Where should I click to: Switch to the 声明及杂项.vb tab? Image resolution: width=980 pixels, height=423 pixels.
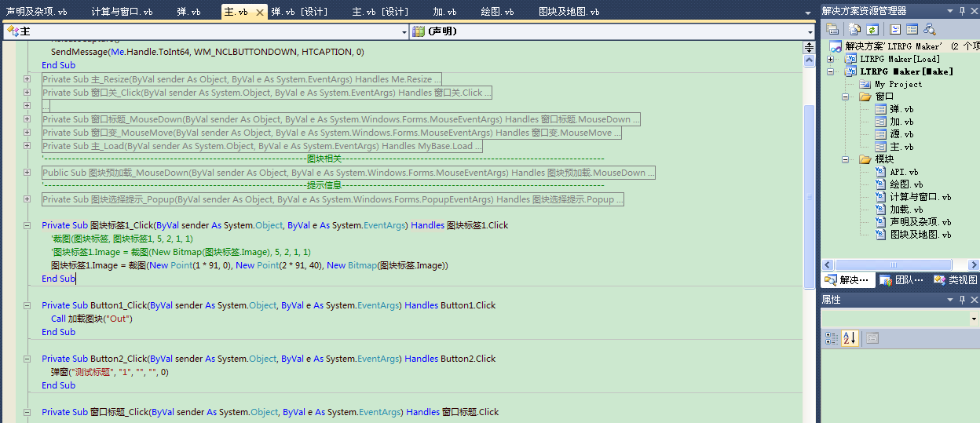tap(37, 13)
